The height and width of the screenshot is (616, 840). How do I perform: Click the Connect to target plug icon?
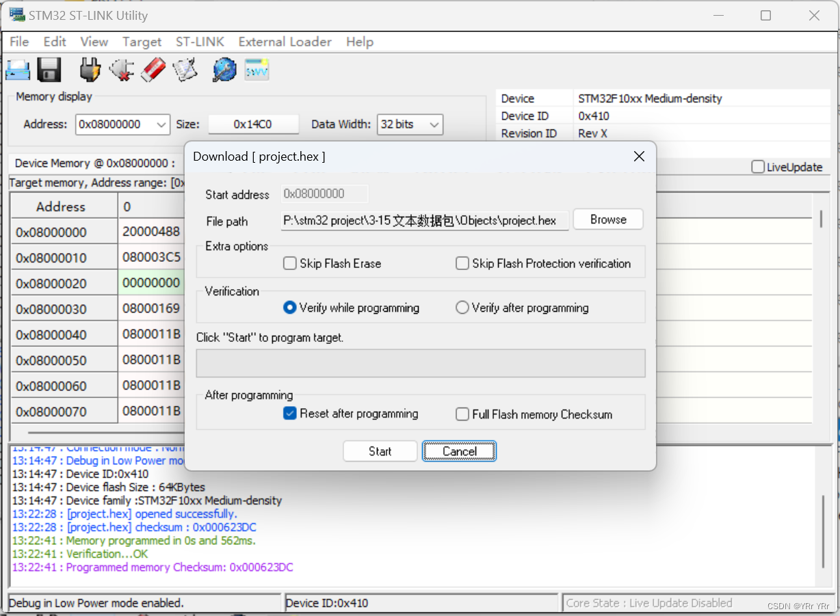(90, 70)
